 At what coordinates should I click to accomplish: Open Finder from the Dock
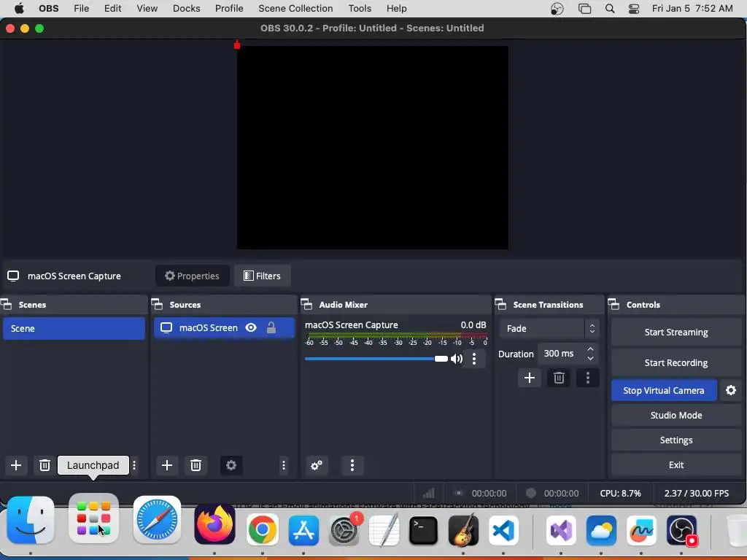tap(31, 520)
